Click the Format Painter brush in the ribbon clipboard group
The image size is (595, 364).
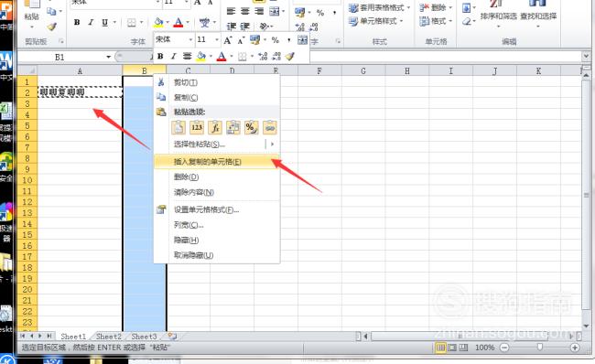click(x=51, y=27)
